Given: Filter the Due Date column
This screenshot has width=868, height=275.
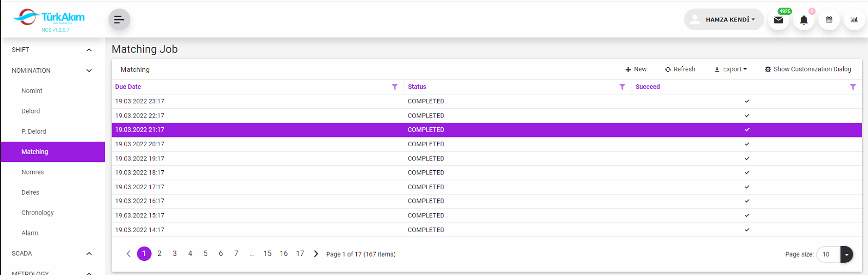Looking at the screenshot, I should 395,87.
